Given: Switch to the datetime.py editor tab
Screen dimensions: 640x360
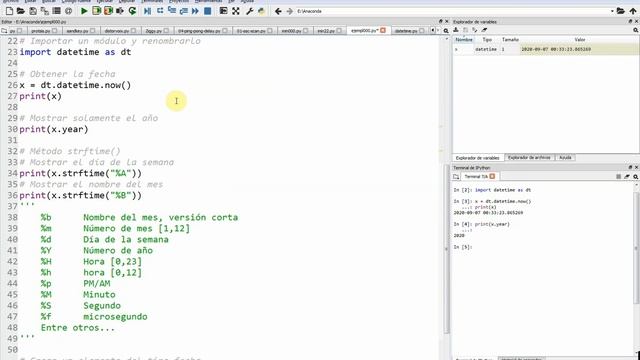Looking at the screenshot, I should (x=409, y=31).
